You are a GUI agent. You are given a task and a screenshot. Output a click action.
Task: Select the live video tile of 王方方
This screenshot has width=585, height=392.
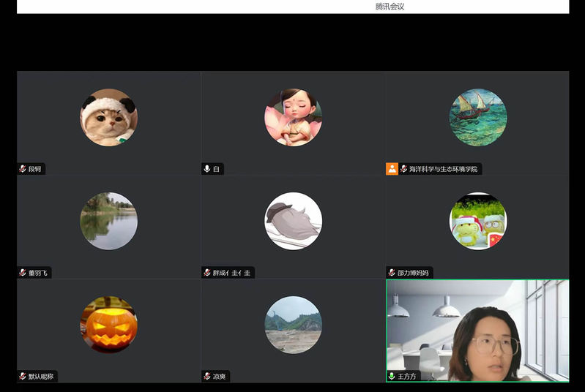(477, 329)
